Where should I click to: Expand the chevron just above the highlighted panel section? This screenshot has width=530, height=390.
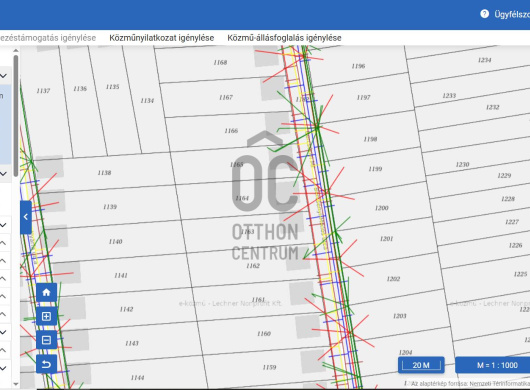click(4, 75)
